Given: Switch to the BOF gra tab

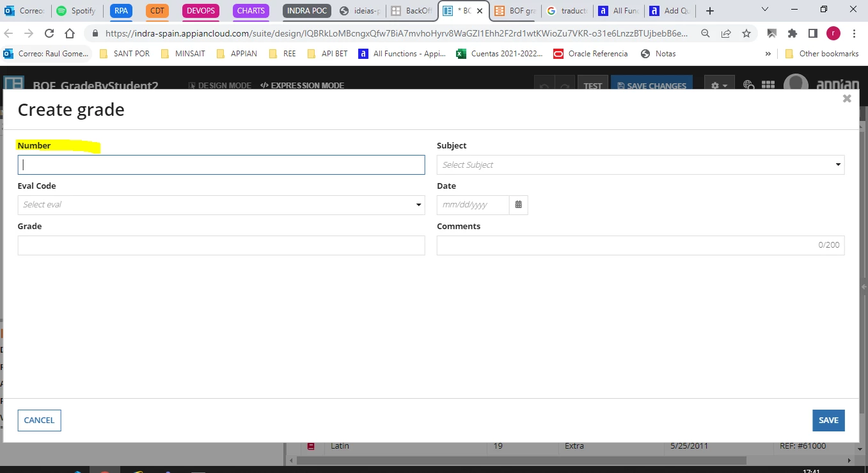Looking at the screenshot, I should (x=515, y=11).
